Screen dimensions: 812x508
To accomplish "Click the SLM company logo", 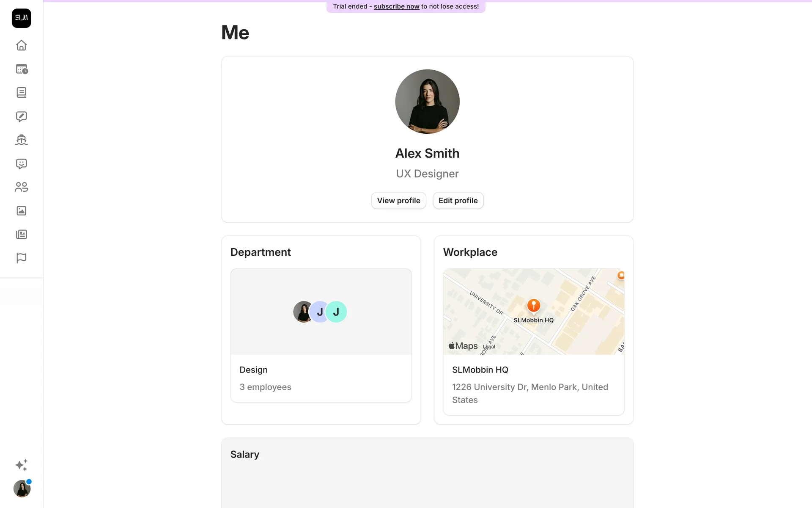I will click(22, 18).
